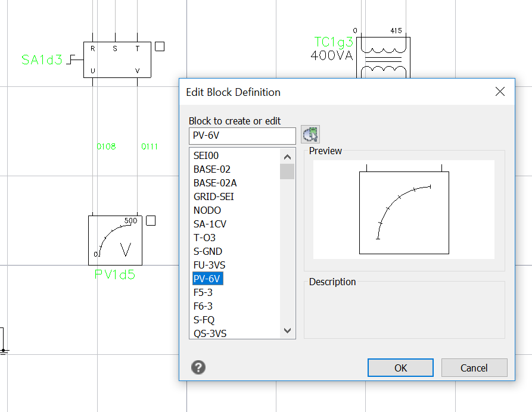
Task: Close the Edit Block Definition dialog
Action: click(x=500, y=92)
